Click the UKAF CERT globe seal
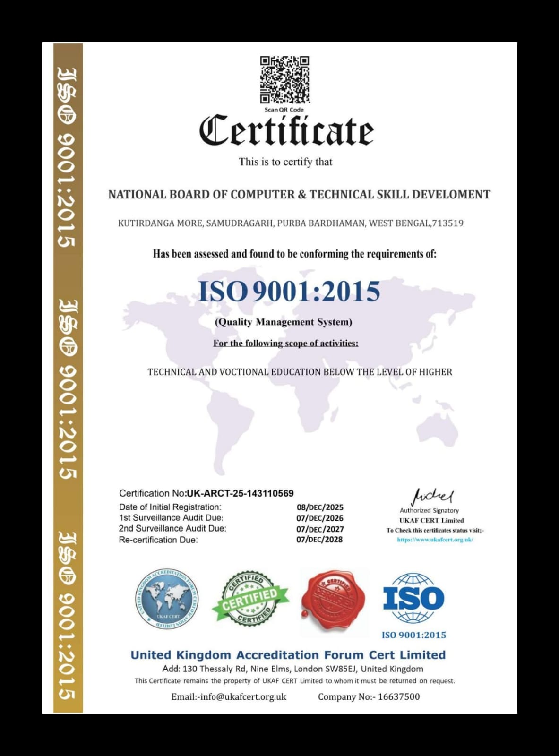This screenshot has width=559, height=756. [166, 599]
